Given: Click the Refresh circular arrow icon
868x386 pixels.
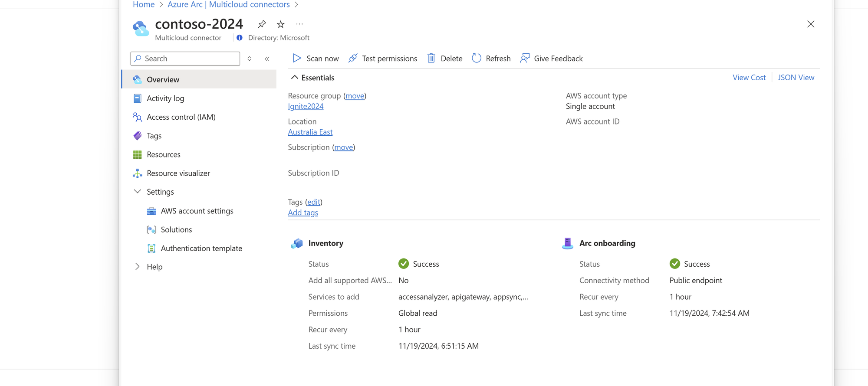Looking at the screenshot, I should [477, 58].
